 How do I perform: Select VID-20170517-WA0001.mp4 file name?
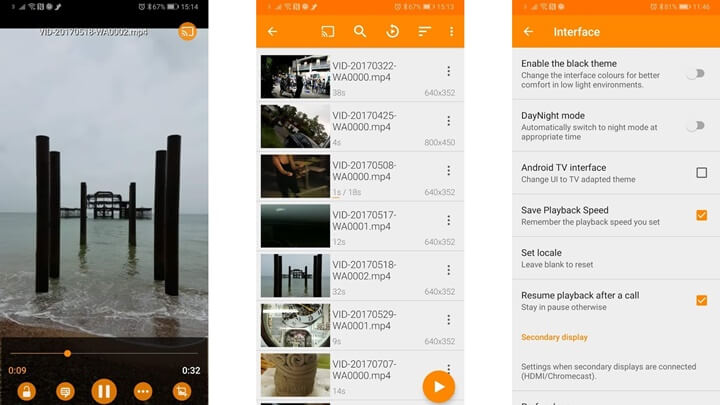(x=364, y=221)
